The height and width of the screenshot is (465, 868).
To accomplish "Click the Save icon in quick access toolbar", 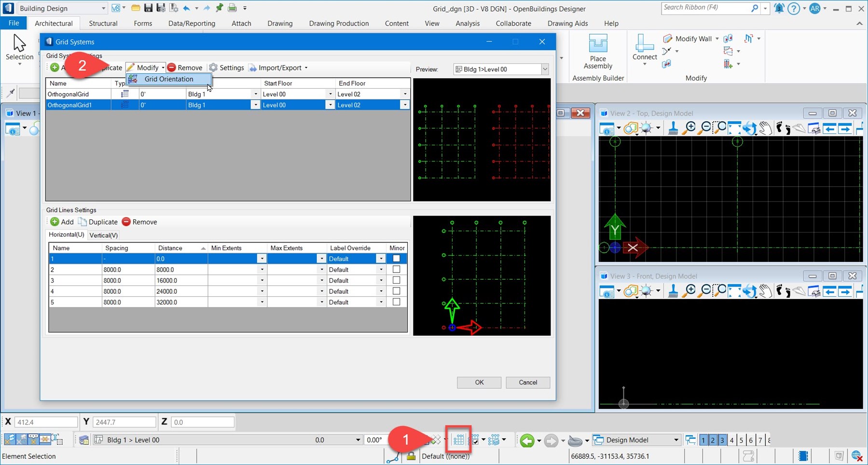I will tap(149, 8).
